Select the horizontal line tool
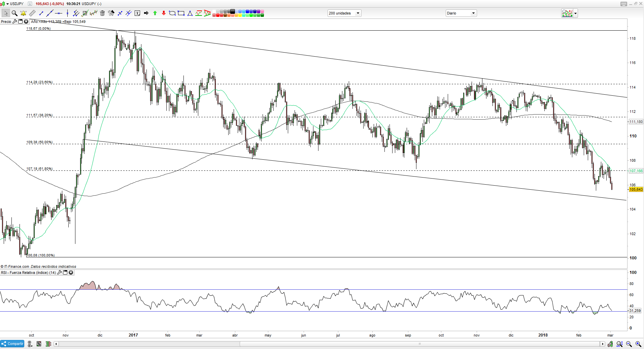 (59, 13)
